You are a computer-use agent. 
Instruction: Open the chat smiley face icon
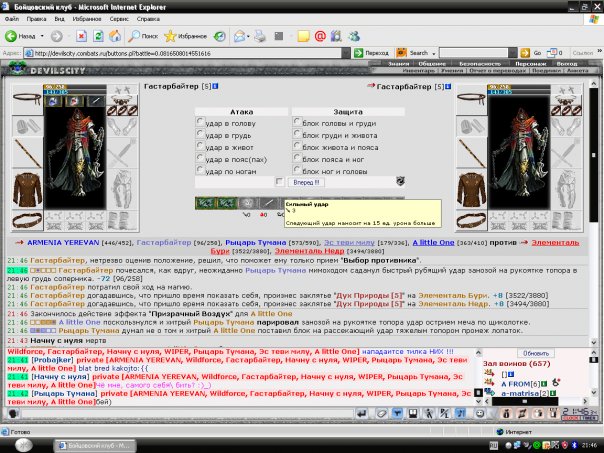point(479,414)
